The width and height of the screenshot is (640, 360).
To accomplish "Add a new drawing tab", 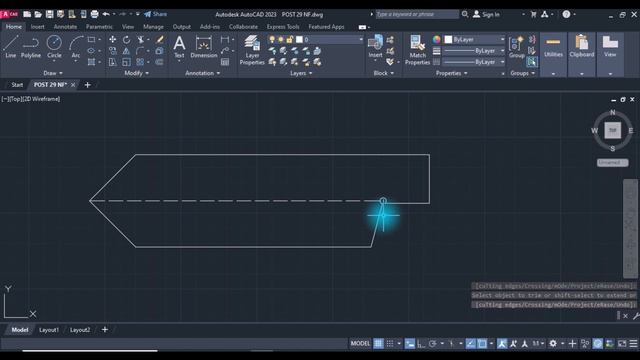I will 87,85.
